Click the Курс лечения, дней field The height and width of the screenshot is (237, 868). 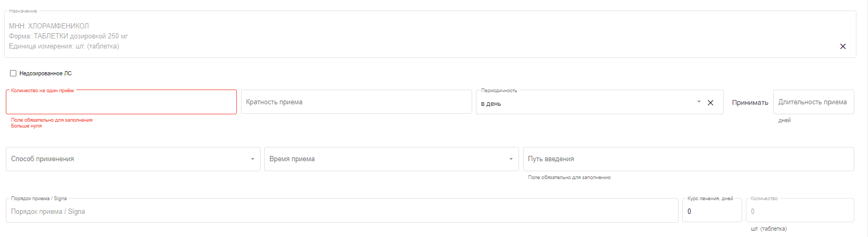pyautogui.click(x=712, y=211)
